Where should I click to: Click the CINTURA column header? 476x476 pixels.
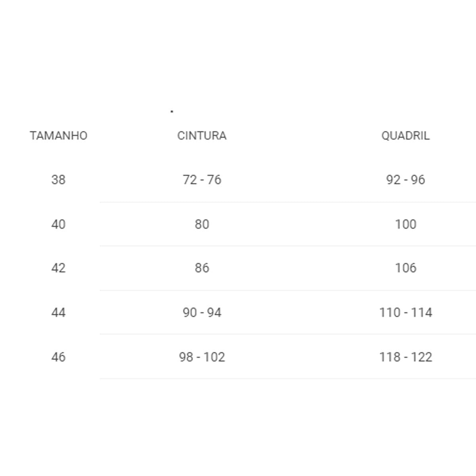pyautogui.click(x=202, y=136)
